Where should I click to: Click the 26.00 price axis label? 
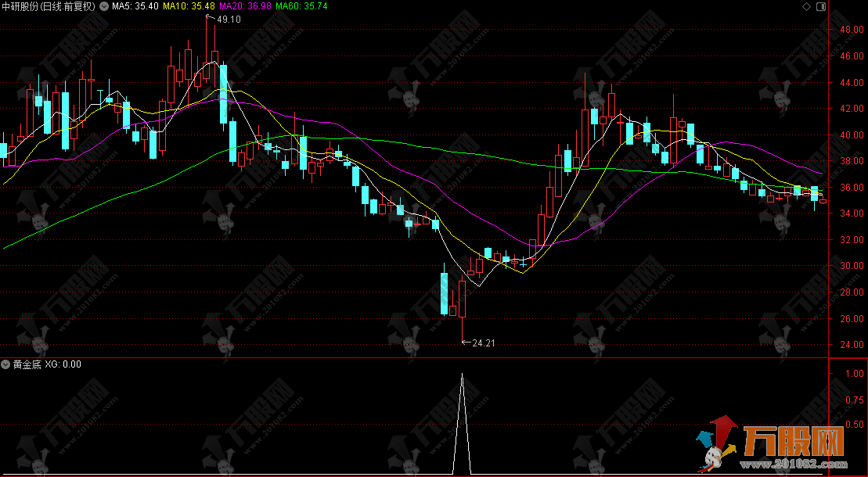point(852,319)
